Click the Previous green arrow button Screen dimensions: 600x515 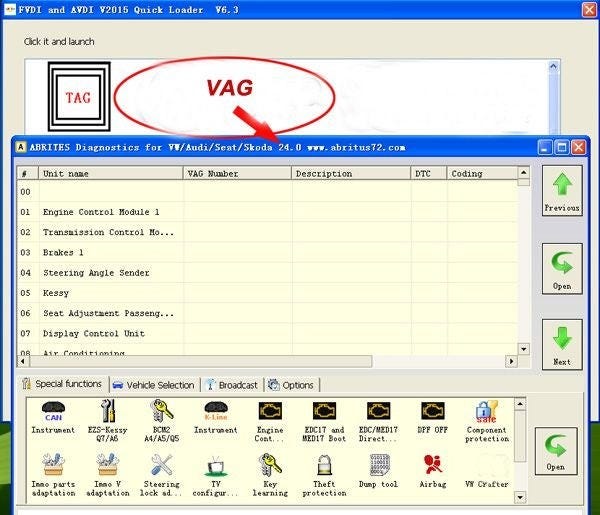coord(562,191)
